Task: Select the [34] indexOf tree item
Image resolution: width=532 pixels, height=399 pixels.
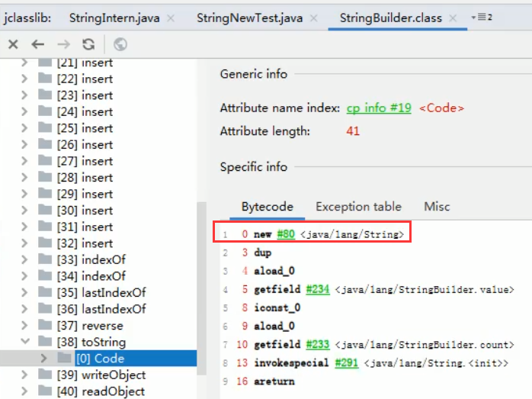Action: pos(91,276)
